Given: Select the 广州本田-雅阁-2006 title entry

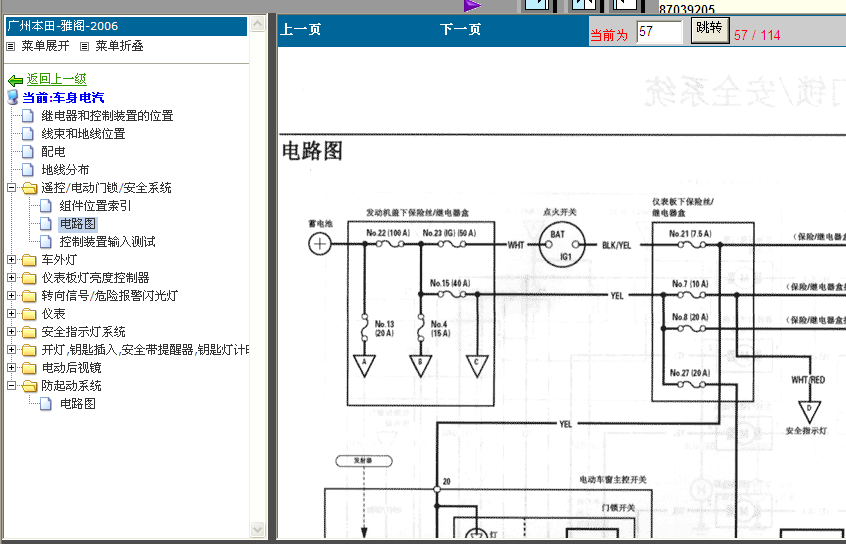Looking at the screenshot, I should [x=126, y=26].
